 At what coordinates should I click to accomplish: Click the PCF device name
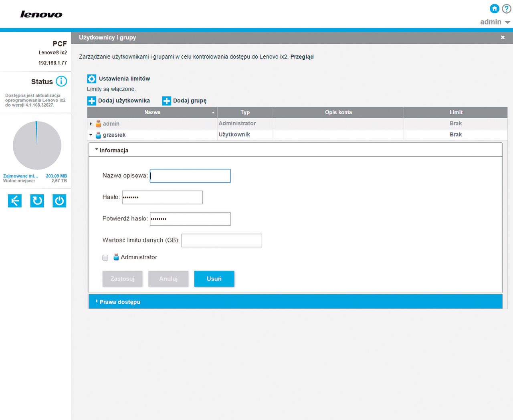click(x=60, y=44)
